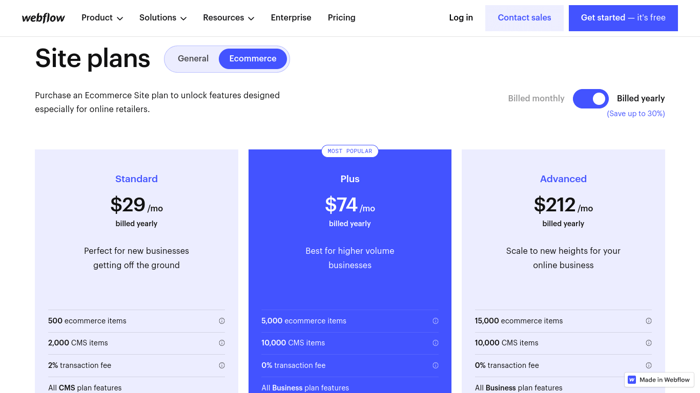Image resolution: width=700 pixels, height=393 pixels.
Task: Click the Webflow logo
Action: pyautogui.click(x=43, y=18)
